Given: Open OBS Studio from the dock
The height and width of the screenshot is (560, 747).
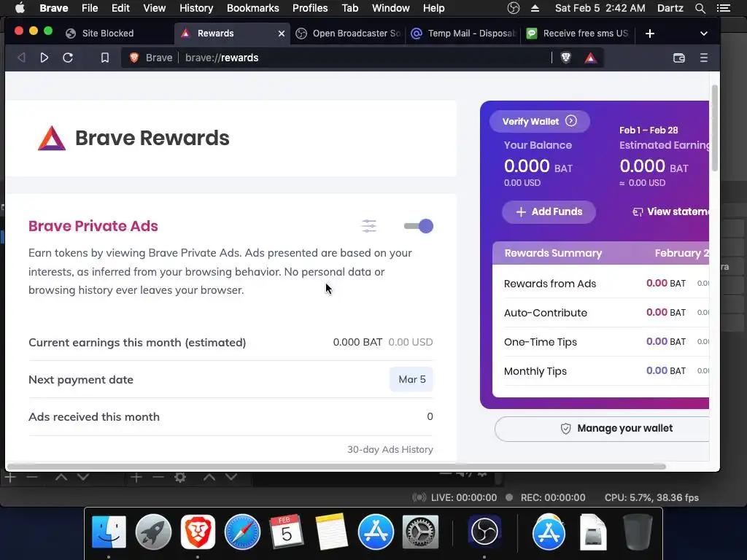Looking at the screenshot, I should coord(484,532).
